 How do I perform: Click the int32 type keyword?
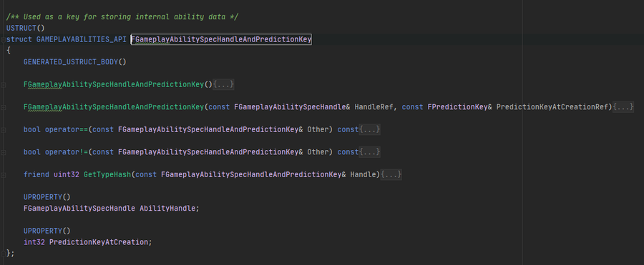(x=34, y=242)
